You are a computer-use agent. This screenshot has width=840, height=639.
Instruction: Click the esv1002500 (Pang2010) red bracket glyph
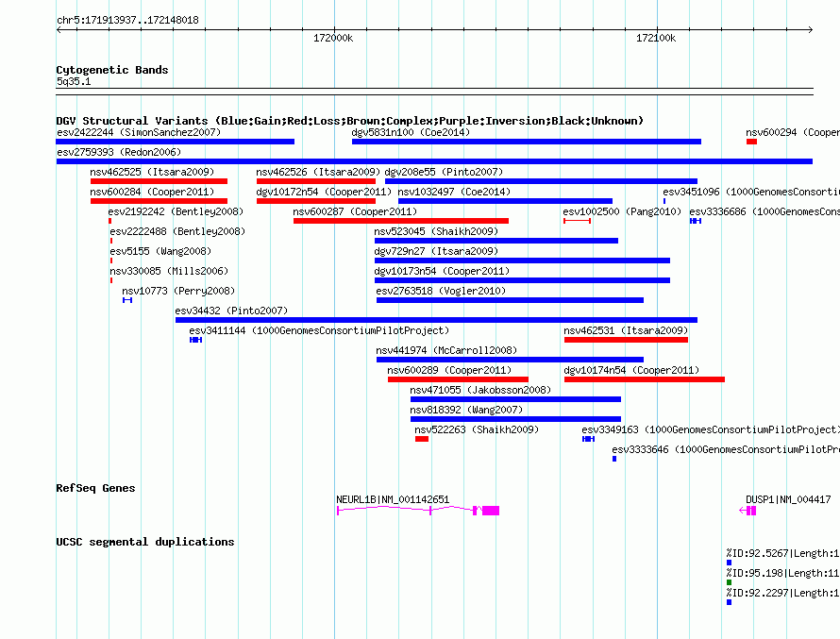tap(577, 221)
